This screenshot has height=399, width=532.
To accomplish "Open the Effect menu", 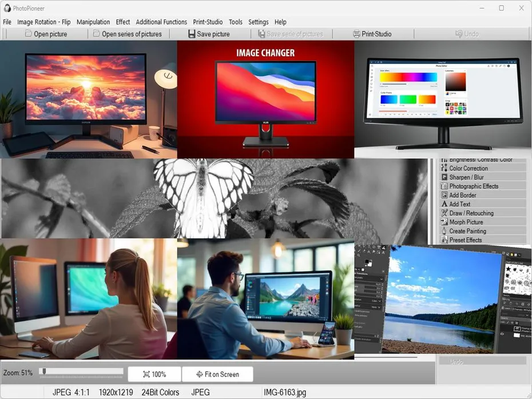I will 123,22.
